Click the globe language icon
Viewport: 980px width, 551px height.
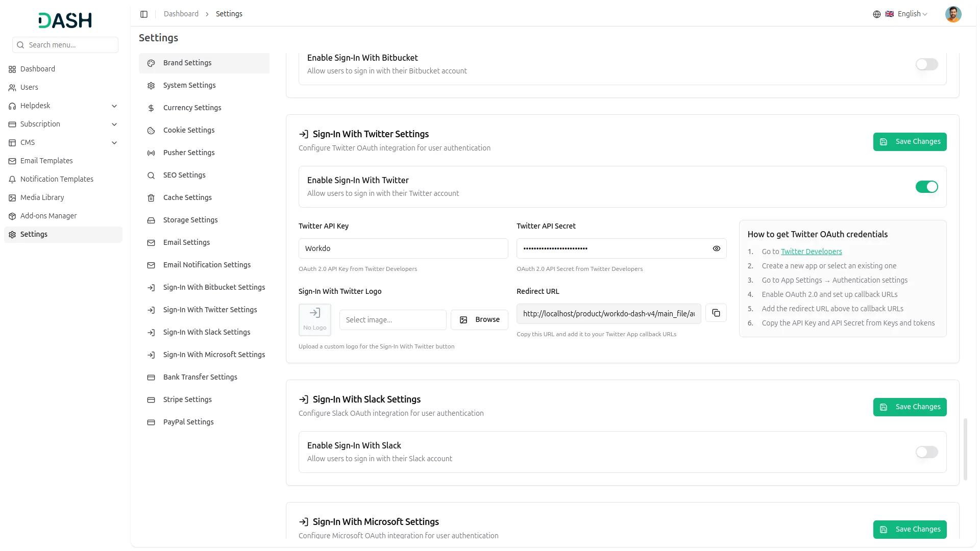coord(876,14)
